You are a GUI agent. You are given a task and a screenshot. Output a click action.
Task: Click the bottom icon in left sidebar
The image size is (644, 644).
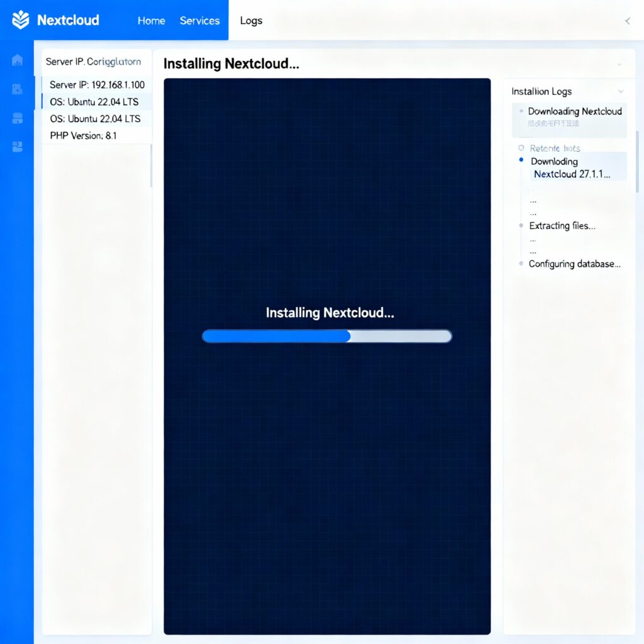[x=17, y=147]
